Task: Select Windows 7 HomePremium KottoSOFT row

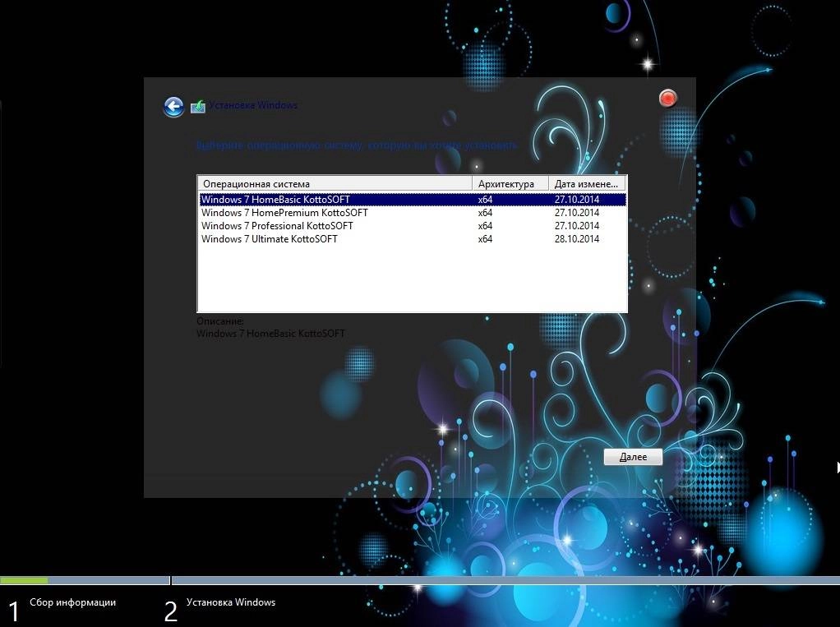Action: point(413,213)
